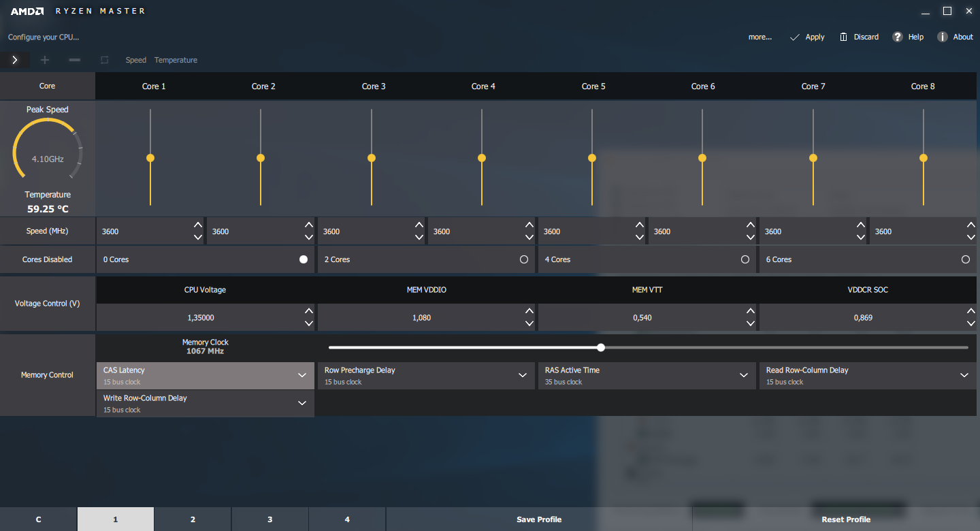Image resolution: width=980 pixels, height=531 pixels.
Task: Increase Core 6 speed with the up arrow
Action: pos(750,225)
